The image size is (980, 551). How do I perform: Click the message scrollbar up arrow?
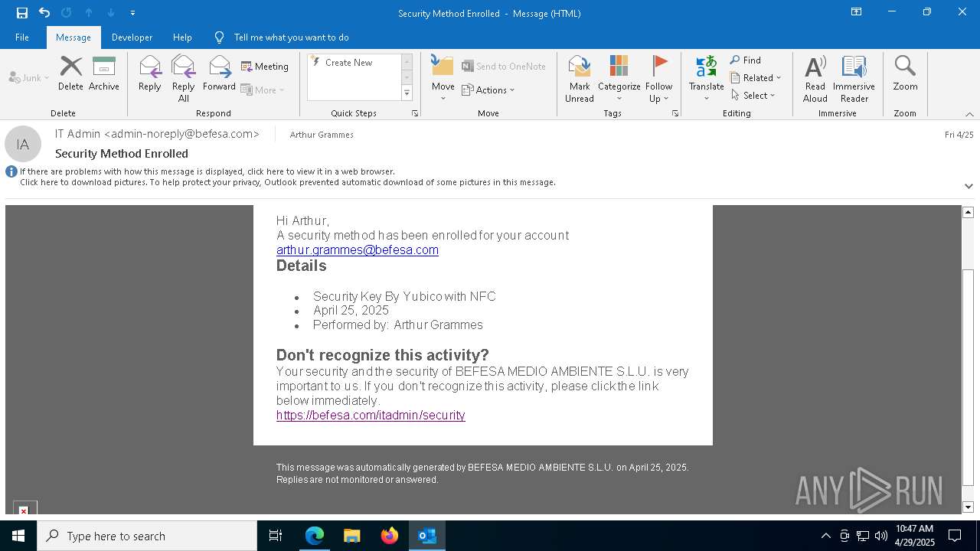point(968,212)
